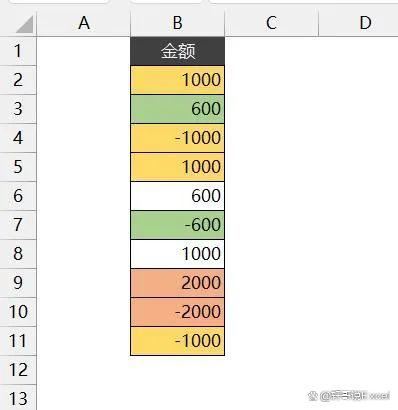Select cell B4 showing -1000
Image resolution: width=398 pixels, height=410 pixels.
click(x=178, y=138)
